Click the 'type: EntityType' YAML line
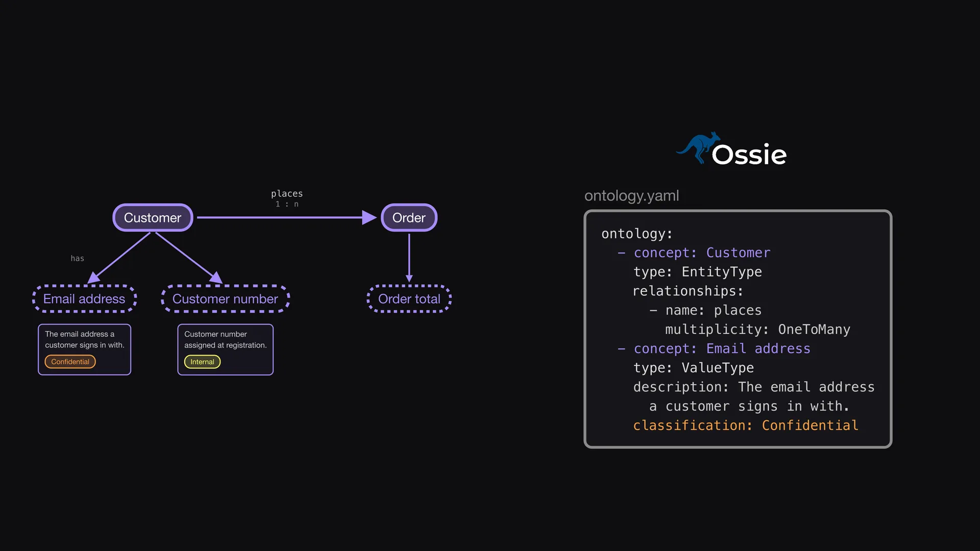Screen dimensions: 980x551 [698, 272]
